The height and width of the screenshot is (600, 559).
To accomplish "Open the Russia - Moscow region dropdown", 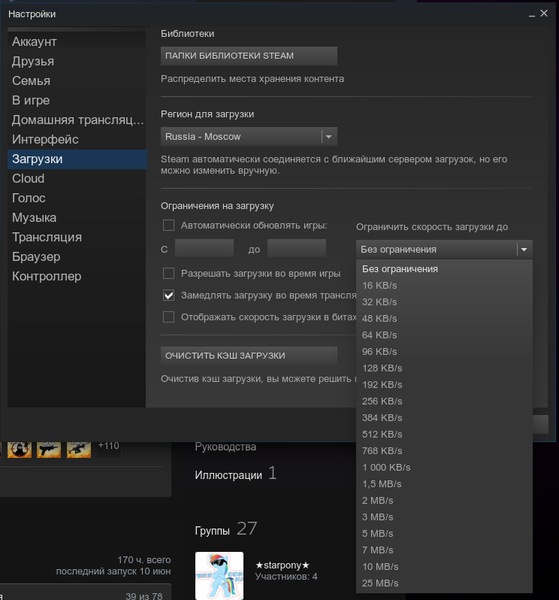I will pos(249,137).
